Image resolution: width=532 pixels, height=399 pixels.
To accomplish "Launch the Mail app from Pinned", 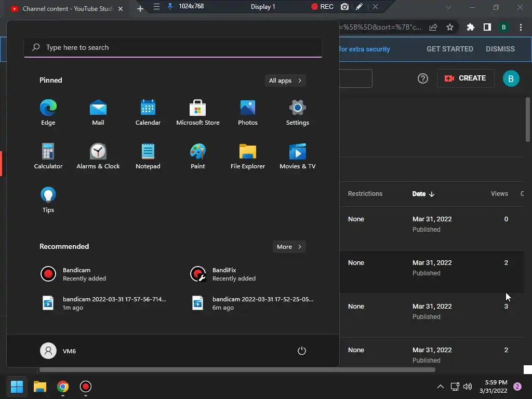I will click(x=98, y=113).
